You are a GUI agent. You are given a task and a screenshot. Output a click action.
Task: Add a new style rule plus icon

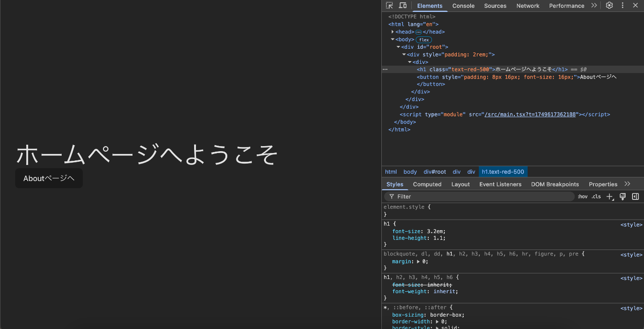click(x=610, y=197)
